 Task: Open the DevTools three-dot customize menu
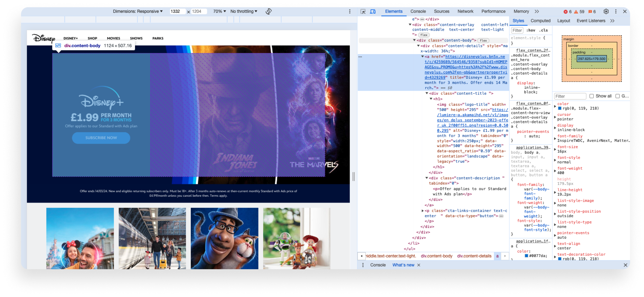tap(616, 11)
